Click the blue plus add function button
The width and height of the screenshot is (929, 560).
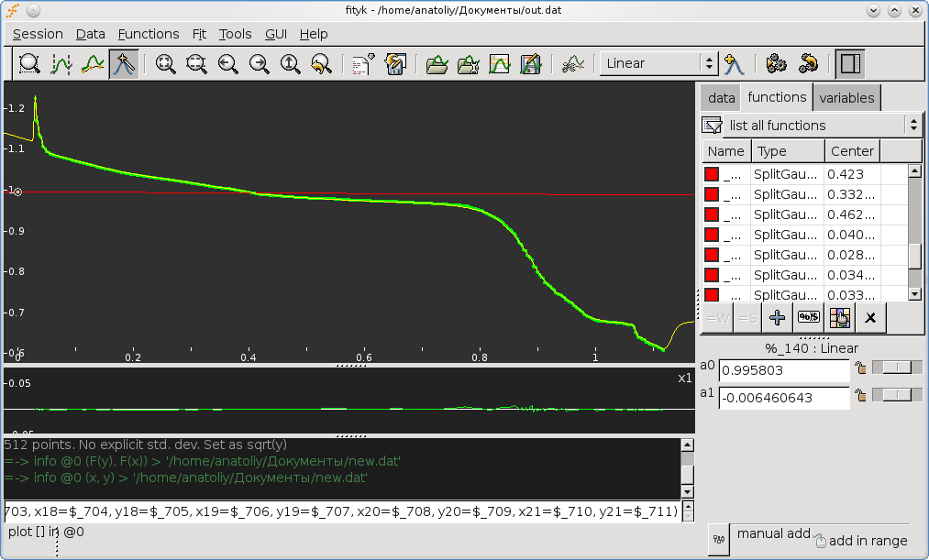(x=778, y=318)
